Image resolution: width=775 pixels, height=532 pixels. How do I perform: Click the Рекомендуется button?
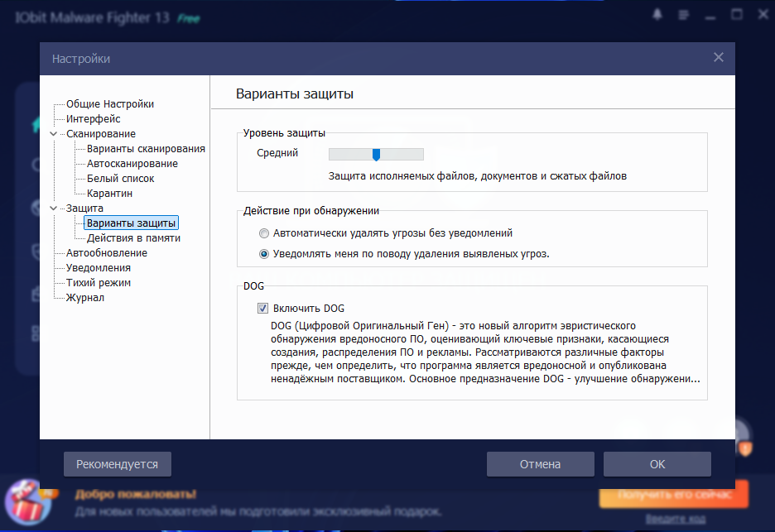coord(117,464)
